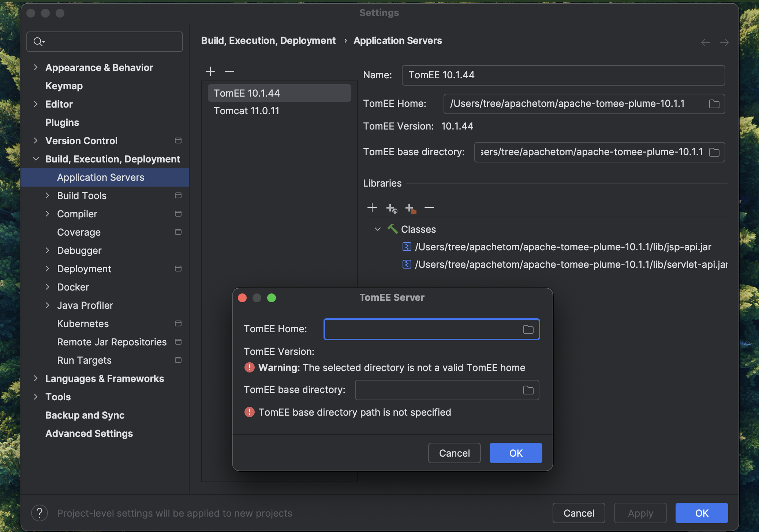Image resolution: width=759 pixels, height=532 pixels.
Task: Browse folder icon for settings TomEE Home path
Action: tap(714, 104)
